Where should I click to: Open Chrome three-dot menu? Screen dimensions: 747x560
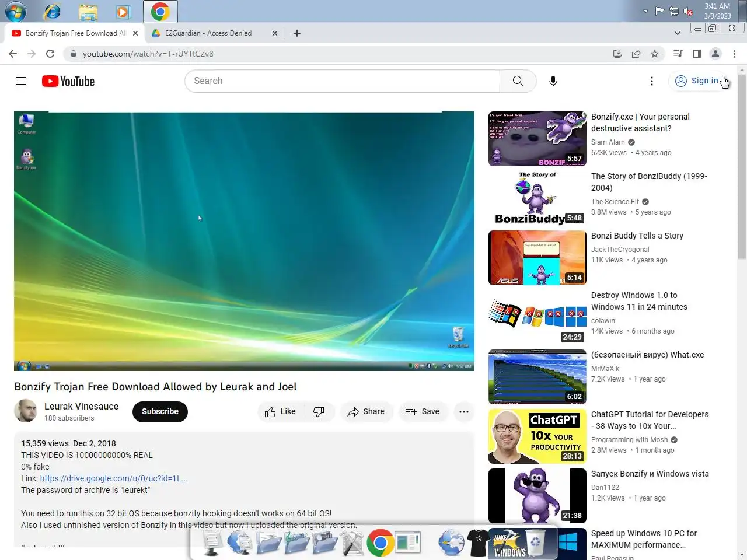(734, 54)
